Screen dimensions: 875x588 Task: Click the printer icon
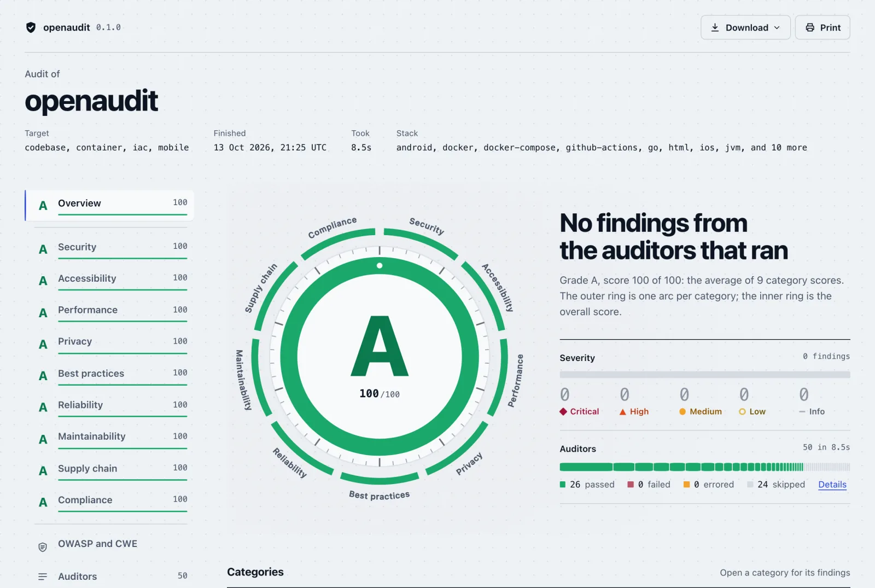point(810,27)
